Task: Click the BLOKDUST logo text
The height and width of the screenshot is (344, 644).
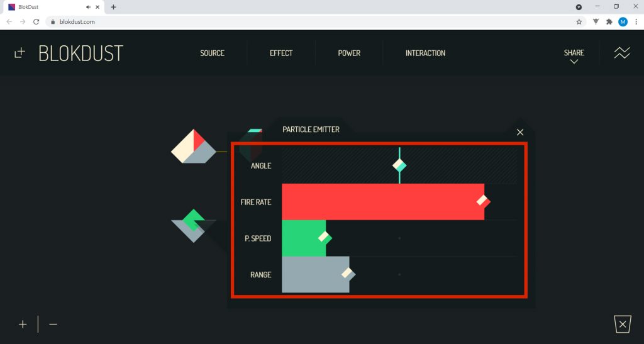Action: coord(81,53)
